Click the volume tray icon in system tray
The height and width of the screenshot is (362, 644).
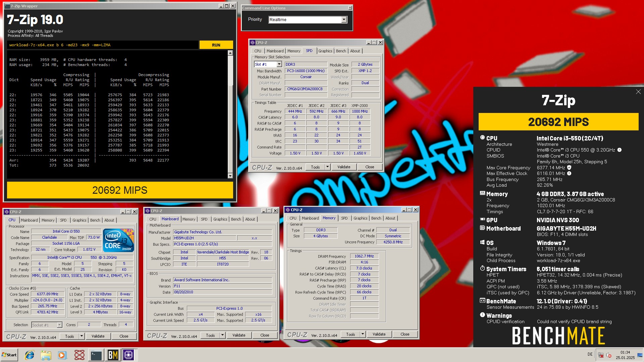pyautogui.click(x=609, y=355)
